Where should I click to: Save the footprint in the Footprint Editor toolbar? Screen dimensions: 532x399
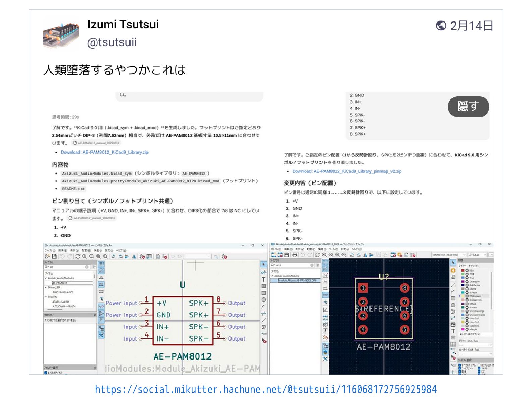point(287,255)
